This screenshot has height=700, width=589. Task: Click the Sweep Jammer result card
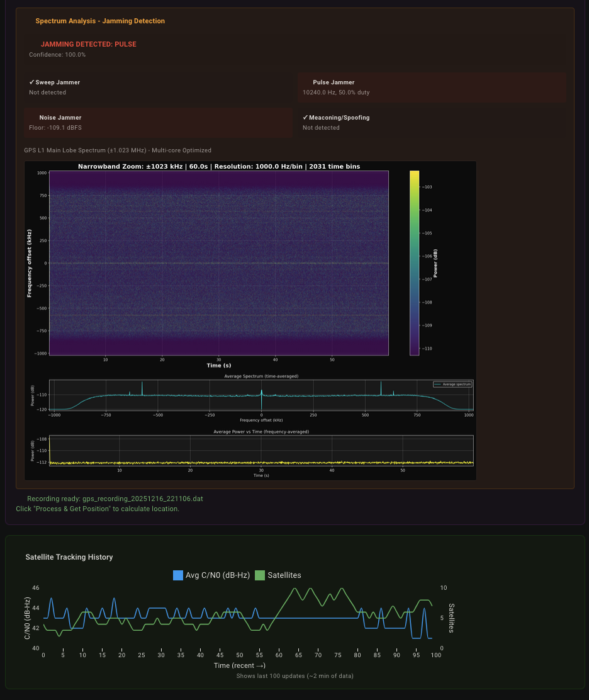point(159,87)
